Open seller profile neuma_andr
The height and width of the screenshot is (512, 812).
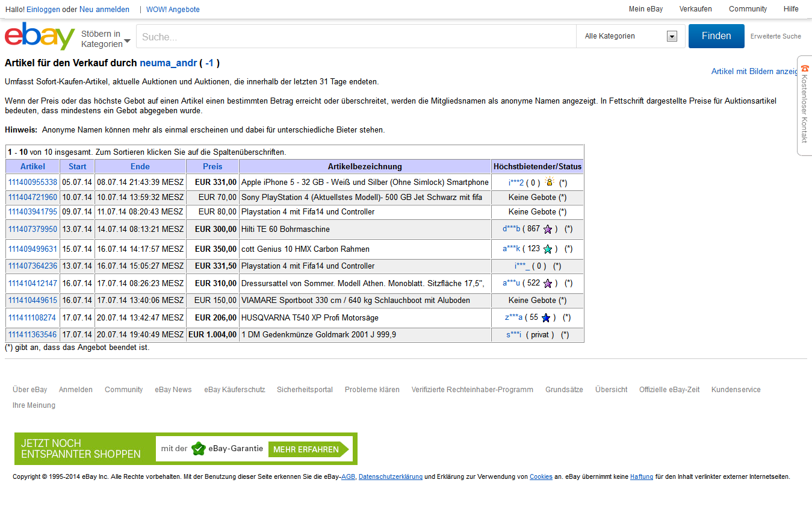(x=169, y=63)
